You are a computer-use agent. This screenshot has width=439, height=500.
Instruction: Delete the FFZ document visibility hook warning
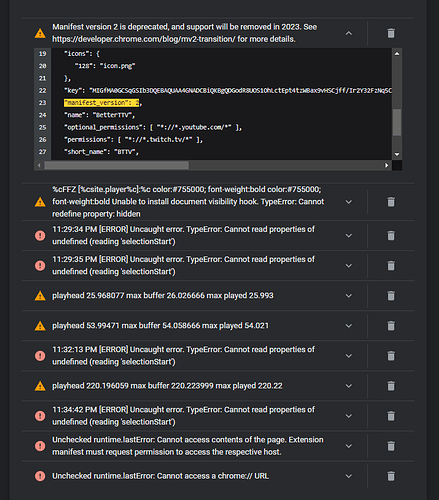pyautogui.click(x=391, y=202)
